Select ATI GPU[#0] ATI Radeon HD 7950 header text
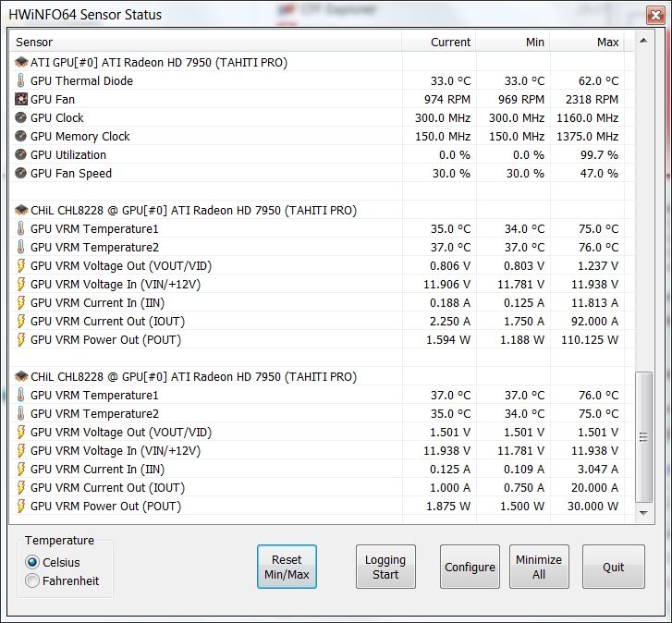This screenshot has height=623, width=672. coord(159,63)
